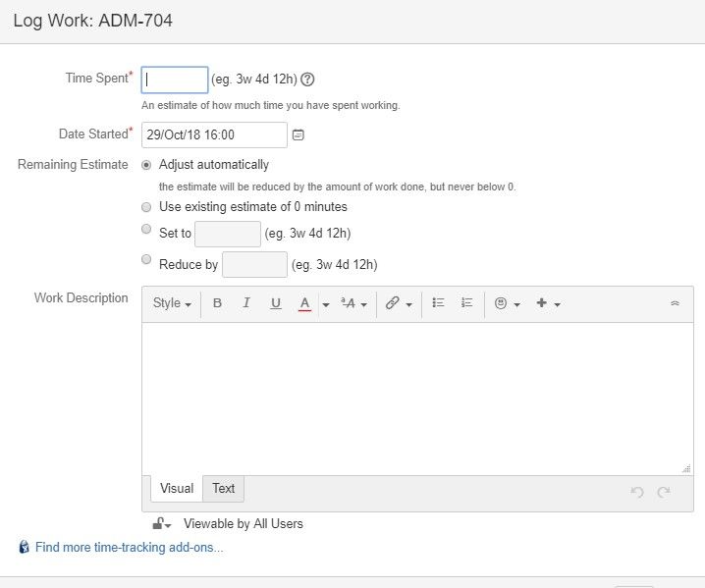Open the Date Started calendar picker
705x588 pixels.
pos(298,134)
